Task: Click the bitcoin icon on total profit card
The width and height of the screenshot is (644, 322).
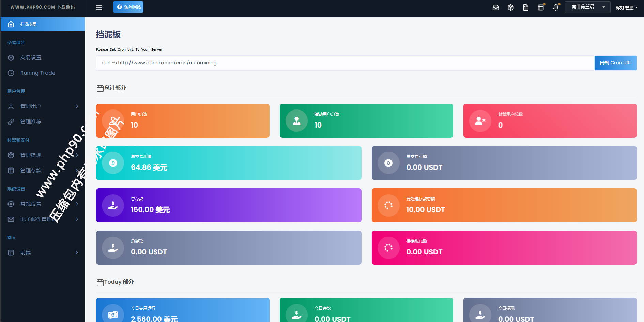Action: 113,163
